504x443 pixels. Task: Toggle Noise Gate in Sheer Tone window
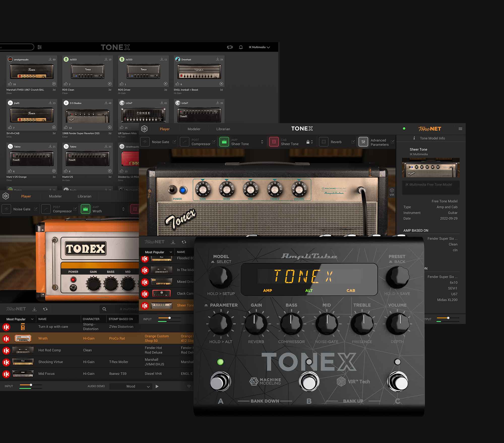click(145, 142)
